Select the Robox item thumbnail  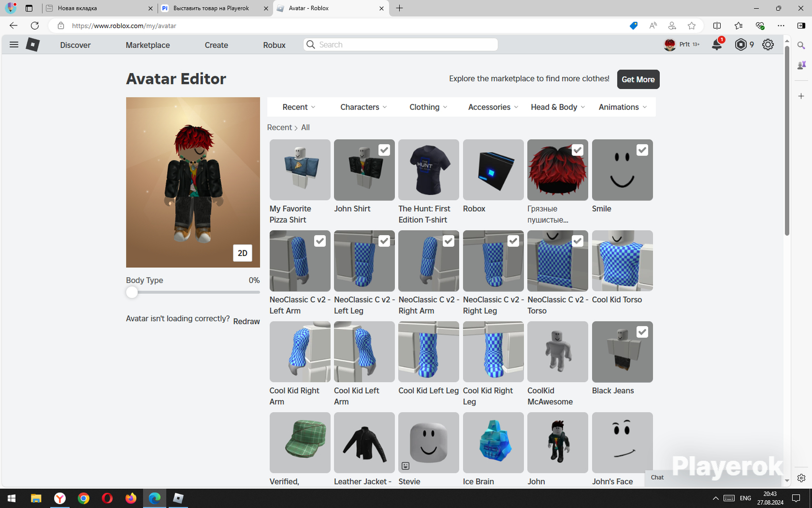(x=493, y=170)
